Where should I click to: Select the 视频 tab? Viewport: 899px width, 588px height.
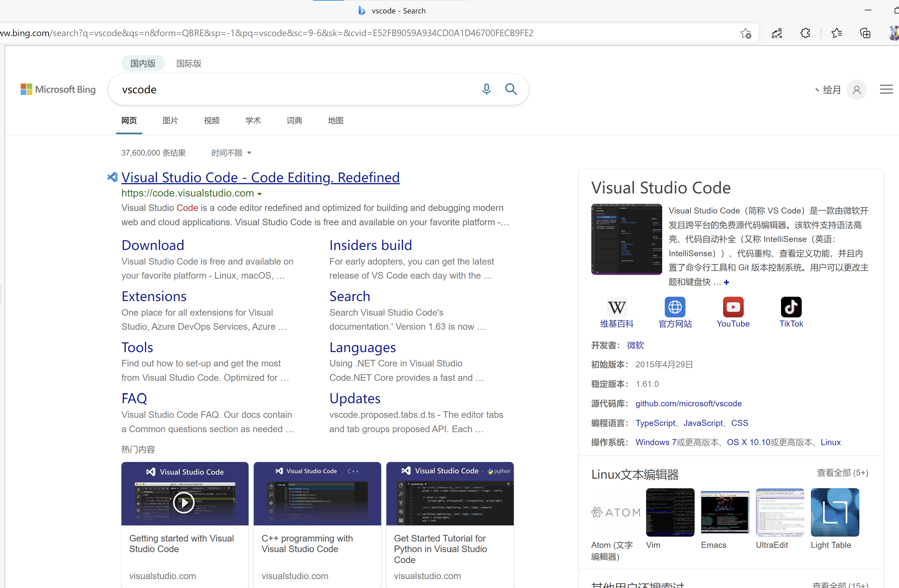(212, 121)
